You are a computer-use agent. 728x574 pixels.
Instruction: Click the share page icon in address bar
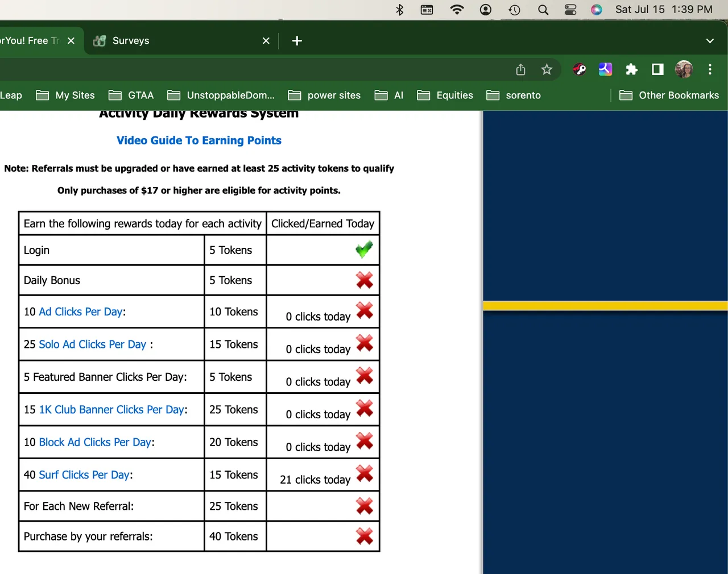pos(520,69)
